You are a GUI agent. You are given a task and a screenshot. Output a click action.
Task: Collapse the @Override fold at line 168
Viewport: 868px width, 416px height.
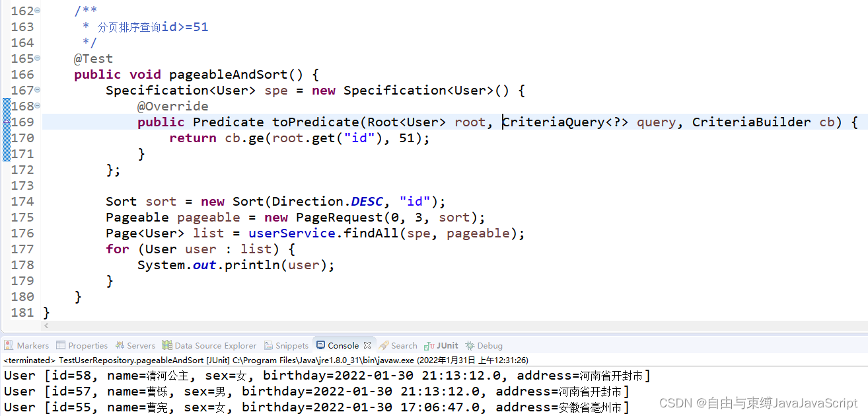click(x=37, y=106)
